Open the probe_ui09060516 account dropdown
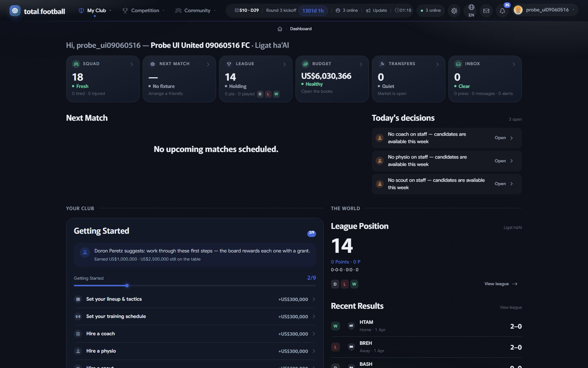 click(545, 10)
